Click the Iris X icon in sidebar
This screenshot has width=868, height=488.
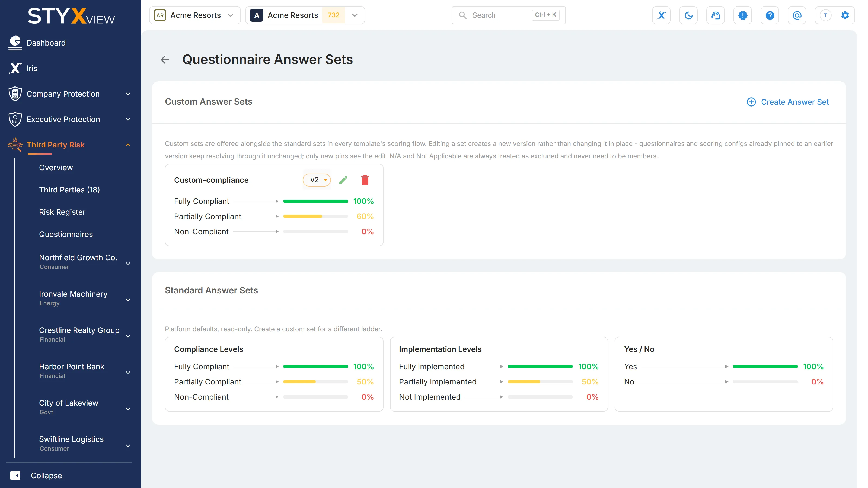(x=15, y=68)
